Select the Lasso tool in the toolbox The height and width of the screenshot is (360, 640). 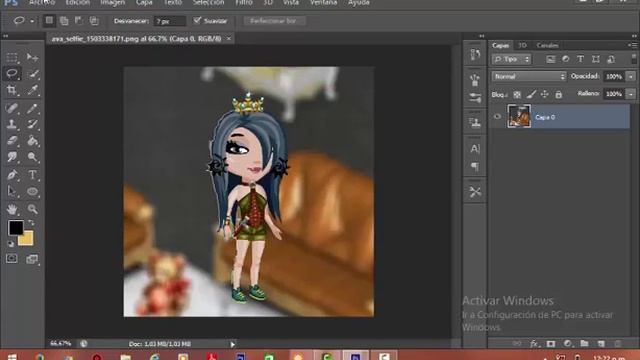point(12,73)
